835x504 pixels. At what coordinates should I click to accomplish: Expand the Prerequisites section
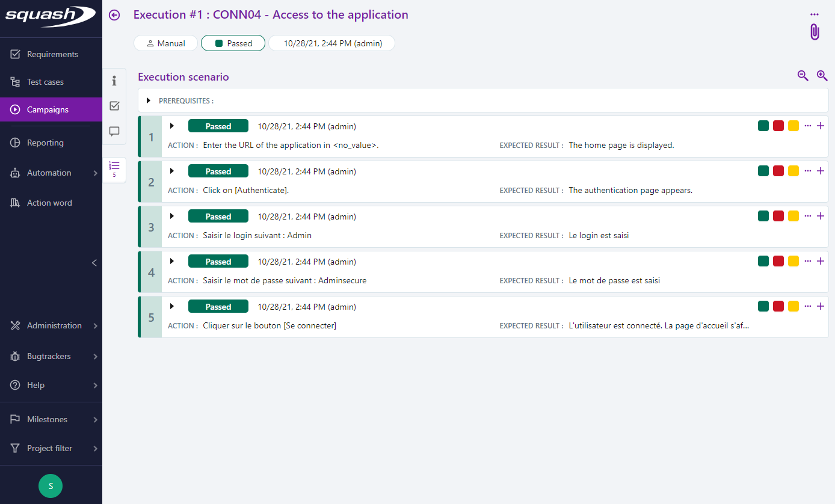(x=149, y=100)
